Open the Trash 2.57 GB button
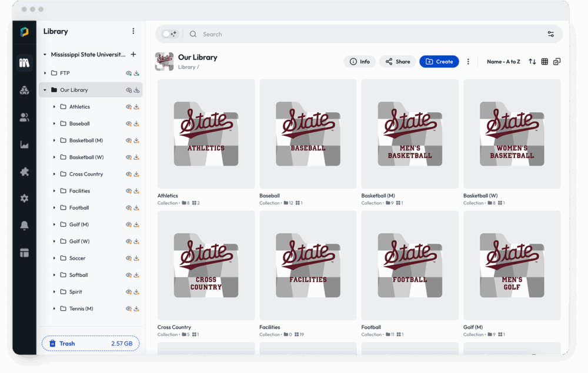 click(x=91, y=344)
